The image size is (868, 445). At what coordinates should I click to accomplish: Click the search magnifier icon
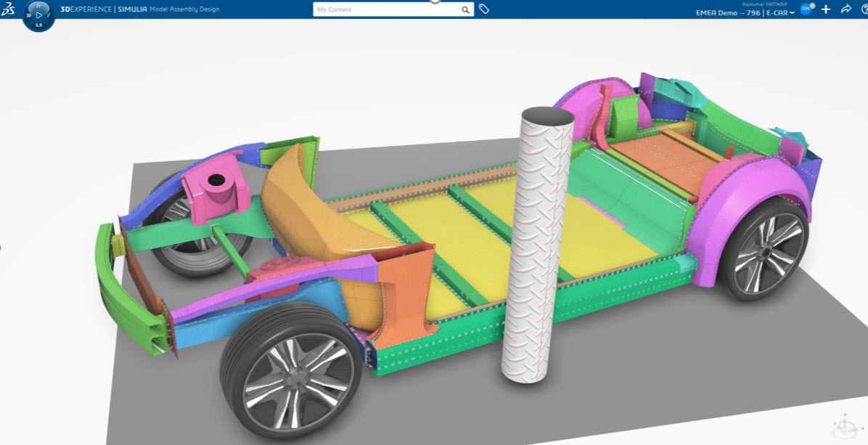pyautogui.click(x=465, y=10)
